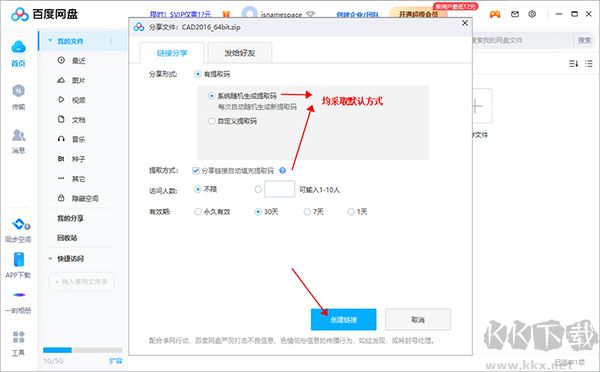Open the game controller icon in title bar
The height and width of the screenshot is (372, 600).
[x=495, y=14]
